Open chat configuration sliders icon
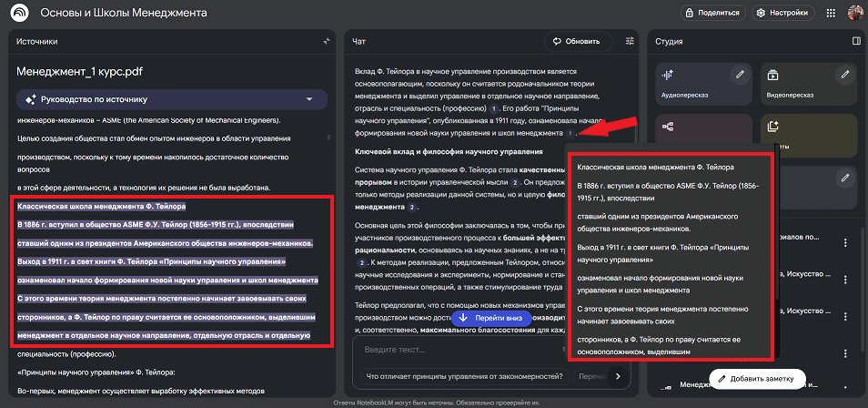This screenshot has width=868, height=408. (631, 42)
